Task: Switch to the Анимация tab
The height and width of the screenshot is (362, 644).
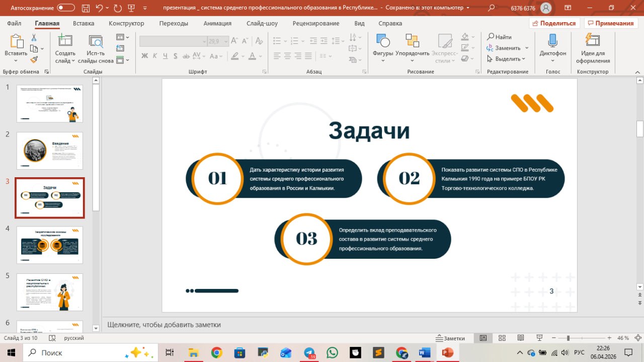Action: 217,23
